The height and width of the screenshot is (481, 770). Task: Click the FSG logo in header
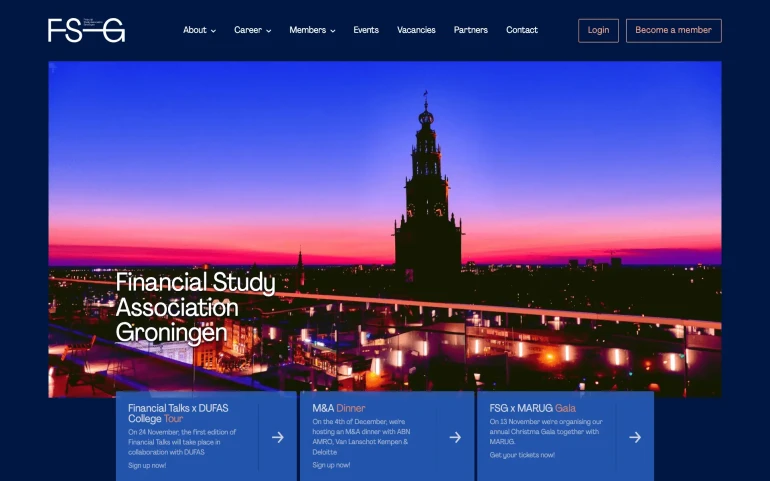pyautogui.click(x=86, y=30)
